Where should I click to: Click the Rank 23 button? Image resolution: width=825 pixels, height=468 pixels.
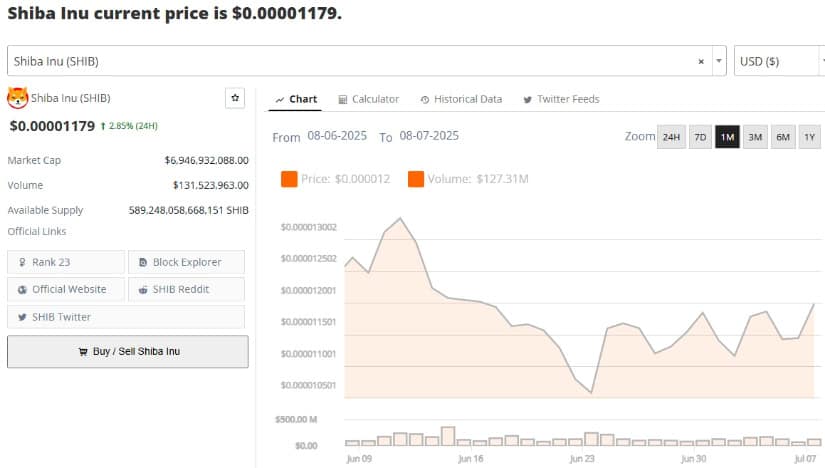point(66,262)
